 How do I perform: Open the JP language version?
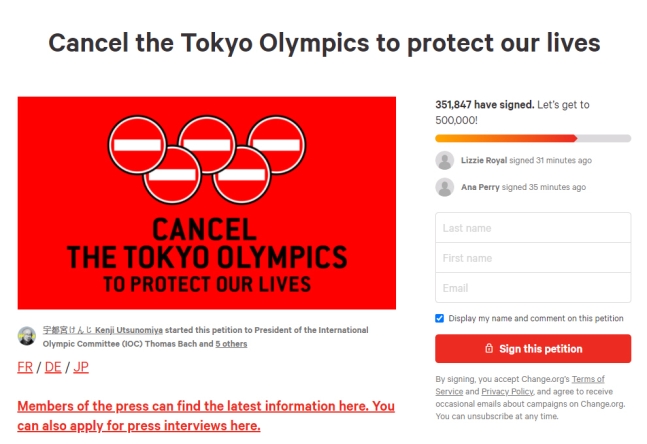coord(81,367)
